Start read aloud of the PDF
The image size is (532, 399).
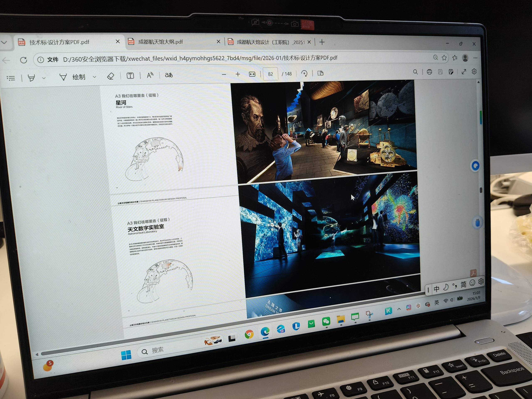(150, 75)
